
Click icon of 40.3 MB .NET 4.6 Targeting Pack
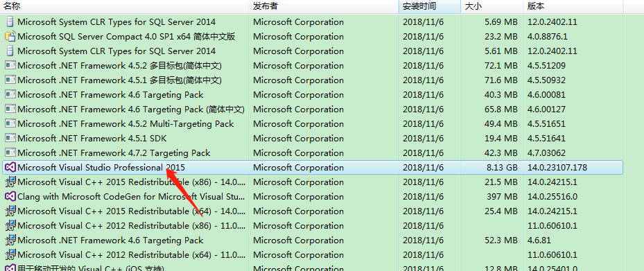pos(10,94)
